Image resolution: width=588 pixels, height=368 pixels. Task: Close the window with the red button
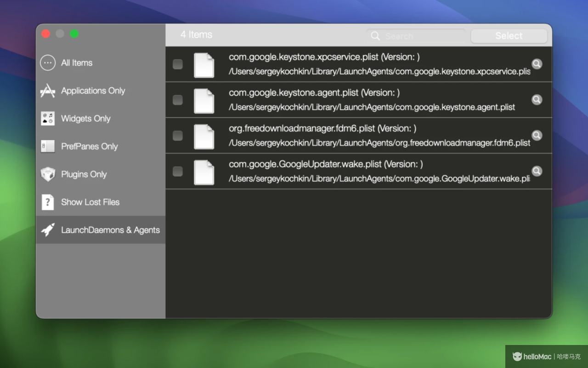45,34
